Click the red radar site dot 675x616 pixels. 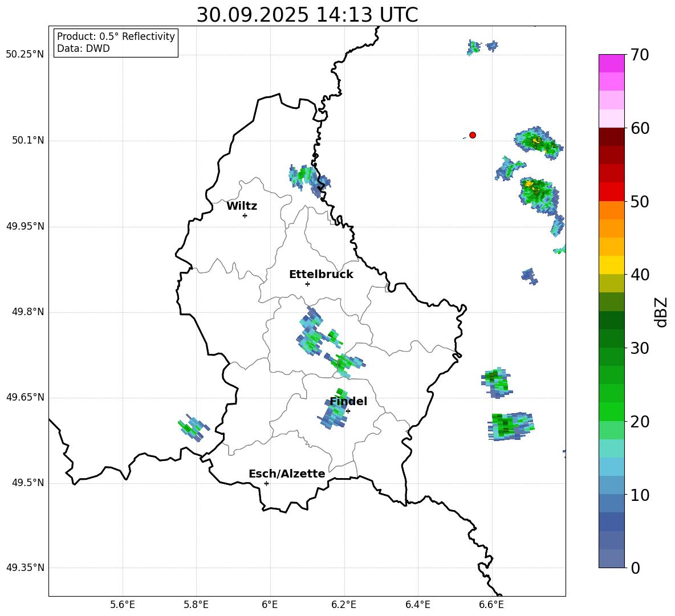(x=473, y=135)
